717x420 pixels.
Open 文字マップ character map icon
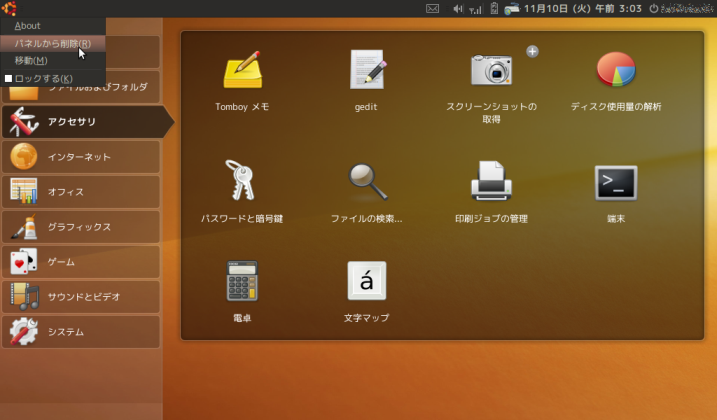coord(367,281)
